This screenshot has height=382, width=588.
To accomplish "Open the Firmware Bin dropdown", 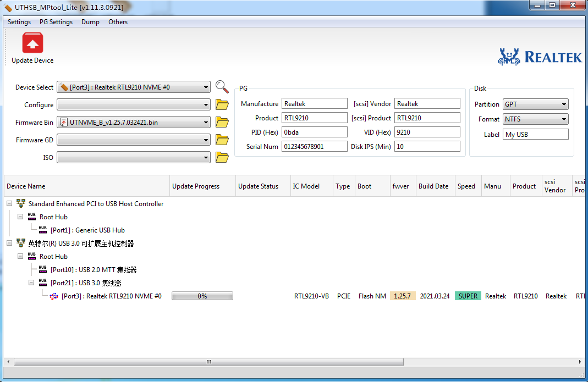I will [134, 122].
